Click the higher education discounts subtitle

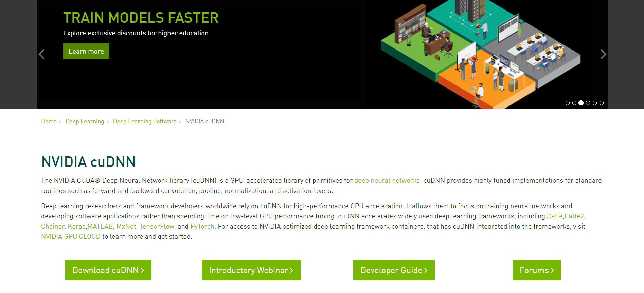(x=136, y=33)
